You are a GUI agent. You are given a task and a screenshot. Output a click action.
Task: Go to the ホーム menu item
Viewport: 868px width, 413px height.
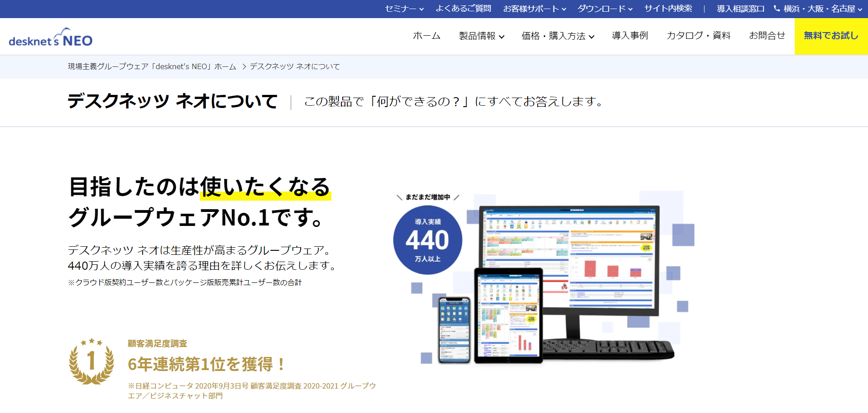click(x=426, y=36)
